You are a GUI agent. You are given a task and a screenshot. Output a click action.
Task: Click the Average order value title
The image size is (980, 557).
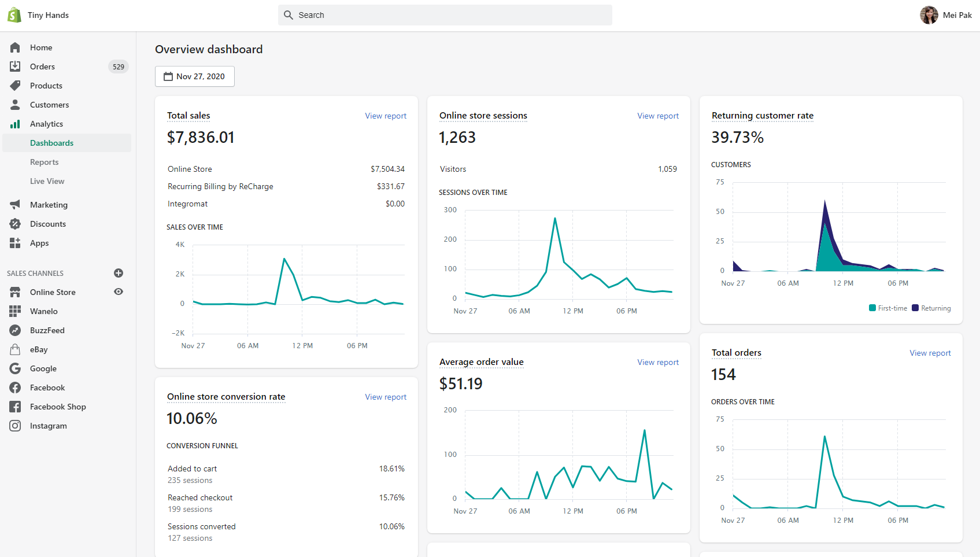click(482, 362)
